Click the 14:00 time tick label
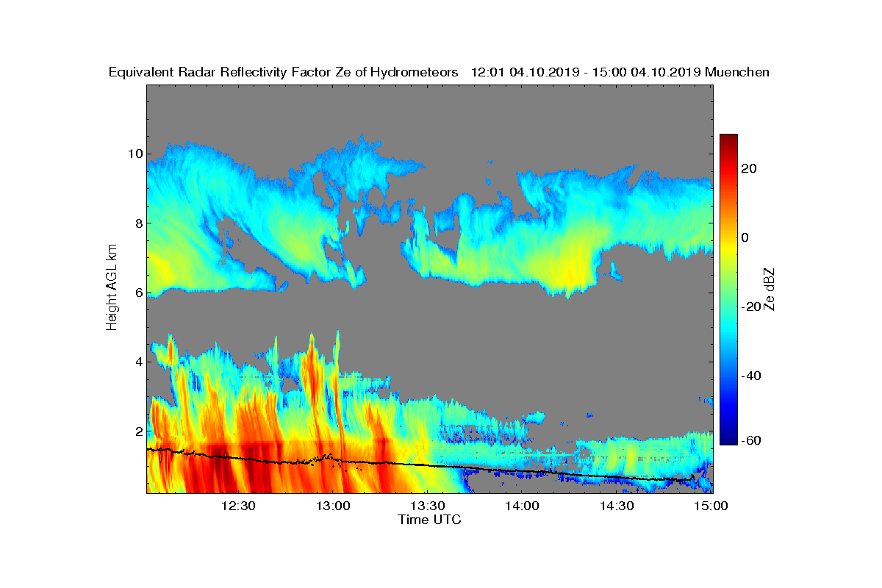This screenshot has height=588, width=882. (x=523, y=506)
